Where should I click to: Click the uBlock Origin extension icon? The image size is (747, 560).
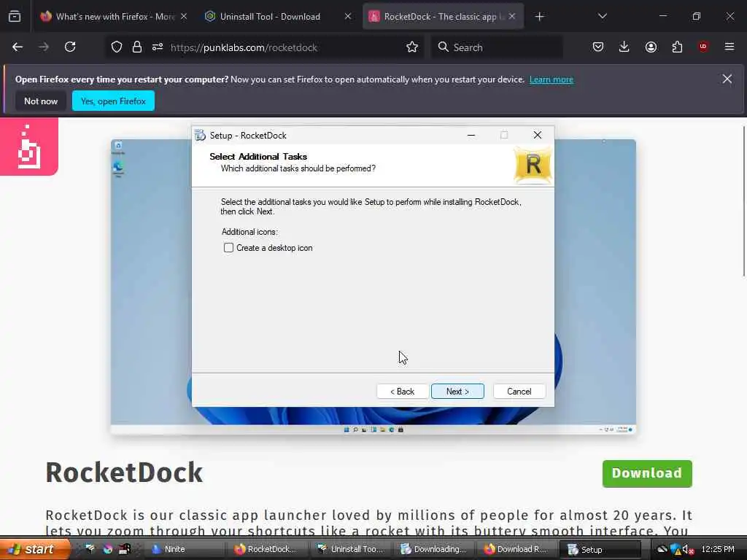tap(703, 47)
